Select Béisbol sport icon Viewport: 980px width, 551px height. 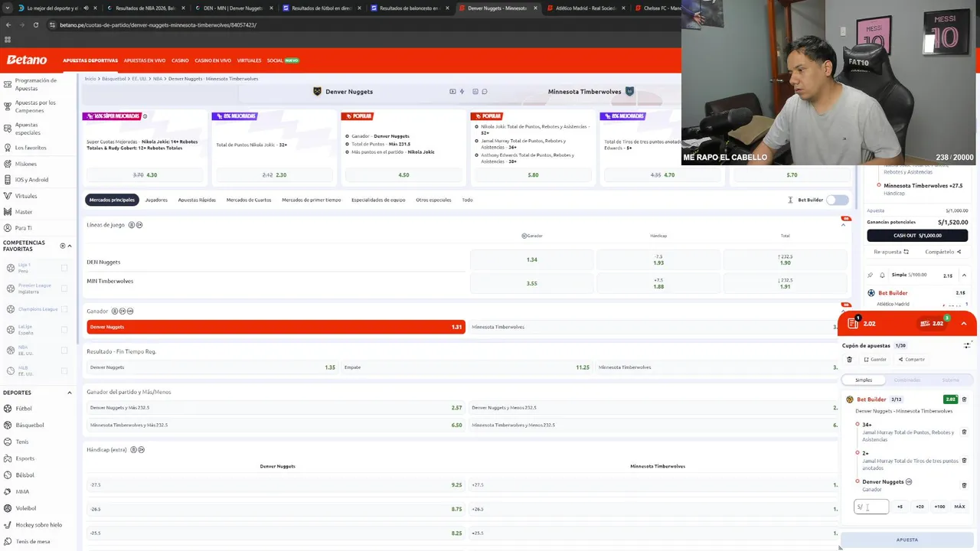[x=8, y=475]
